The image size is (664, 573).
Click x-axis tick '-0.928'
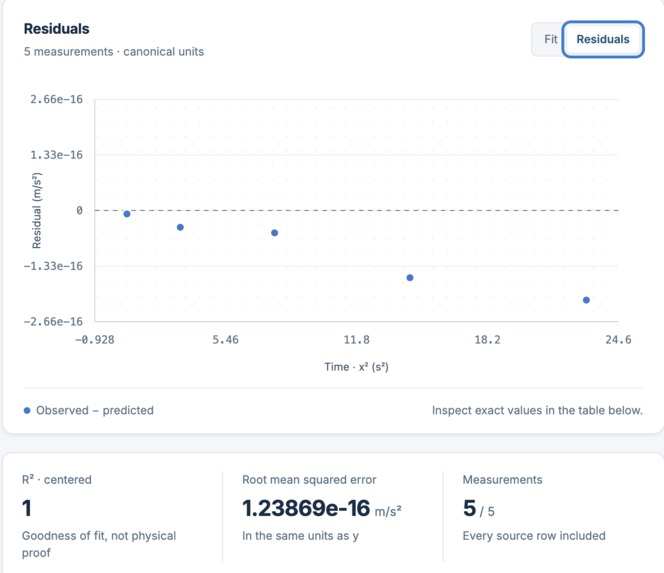[94, 340]
